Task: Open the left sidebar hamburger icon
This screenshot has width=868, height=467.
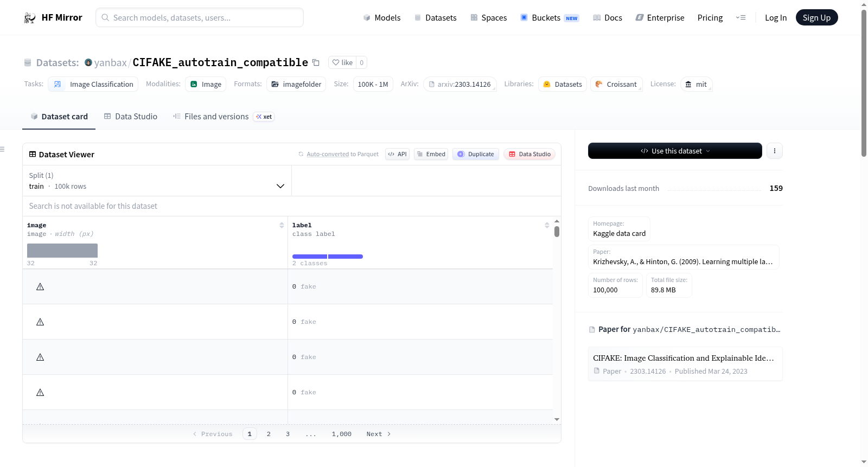Action: [2, 149]
